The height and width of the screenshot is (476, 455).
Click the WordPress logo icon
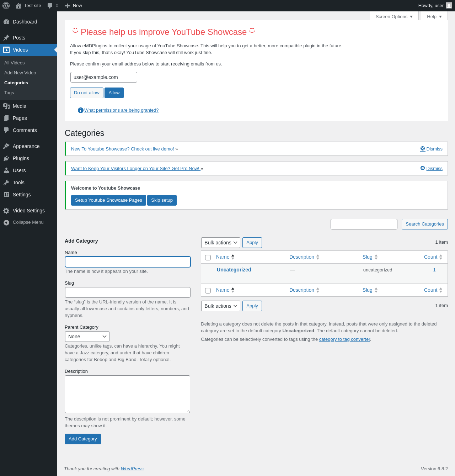6,6
